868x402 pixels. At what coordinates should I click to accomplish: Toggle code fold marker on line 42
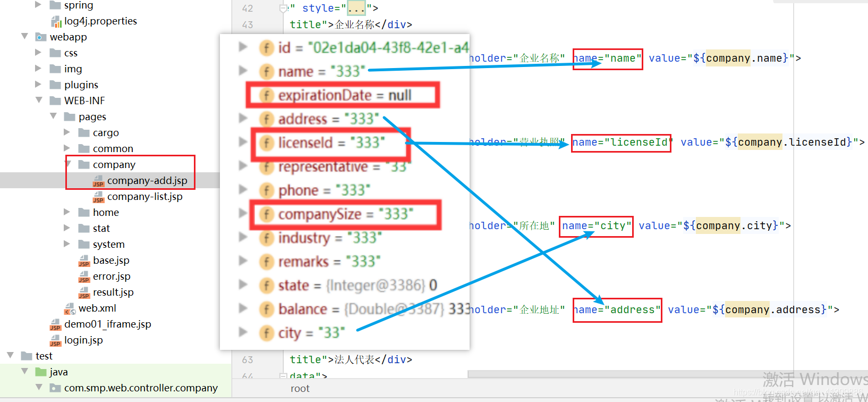283,9
